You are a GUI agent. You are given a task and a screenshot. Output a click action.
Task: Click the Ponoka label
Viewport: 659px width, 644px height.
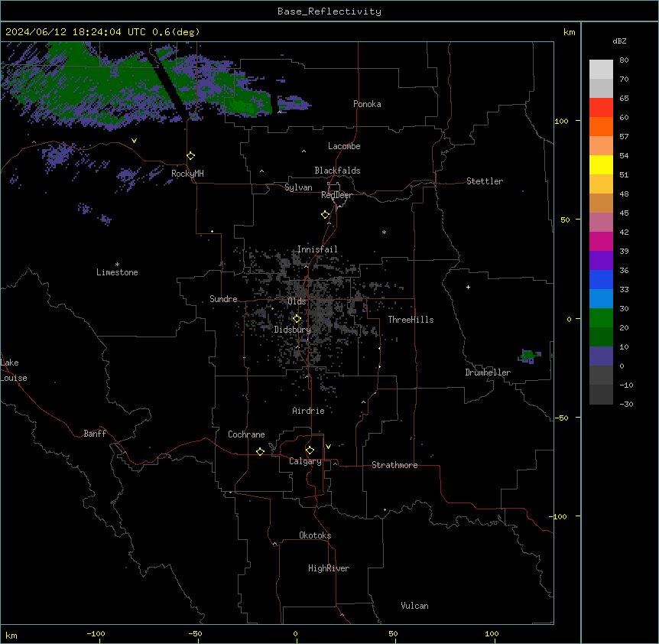(x=367, y=104)
